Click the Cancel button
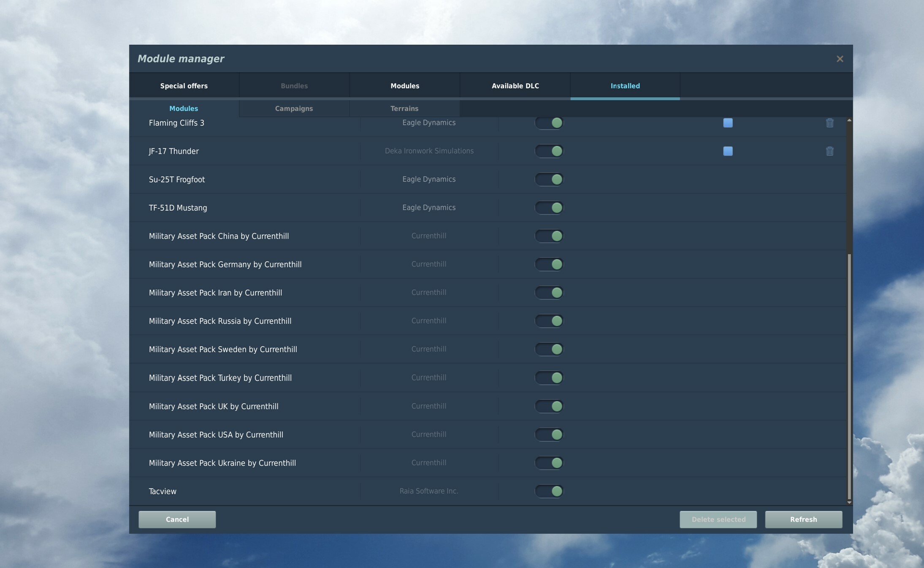 177,519
